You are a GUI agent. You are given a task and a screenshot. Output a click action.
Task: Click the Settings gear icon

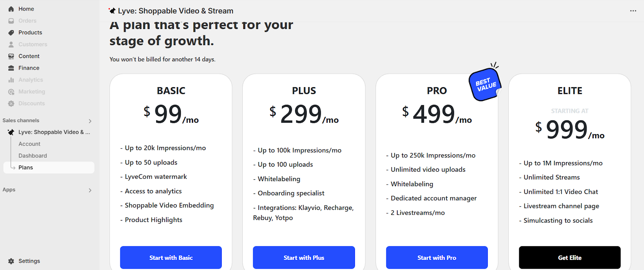pyautogui.click(x=11, y=261)
